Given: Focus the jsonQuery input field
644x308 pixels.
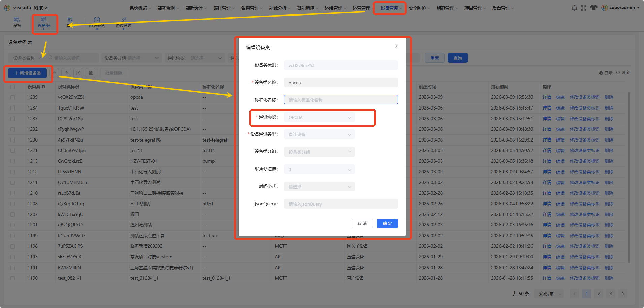Looking at the screenshot, I should point(341,204).
